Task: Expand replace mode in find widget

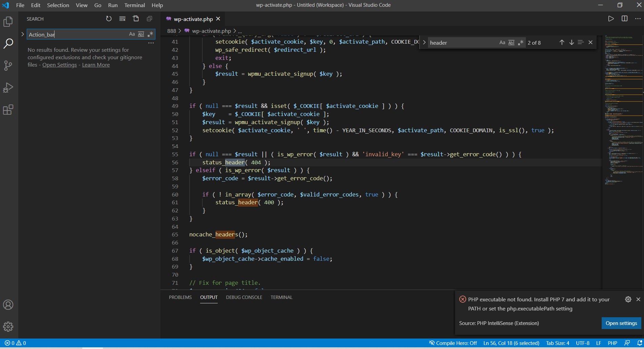Action: 424,43
